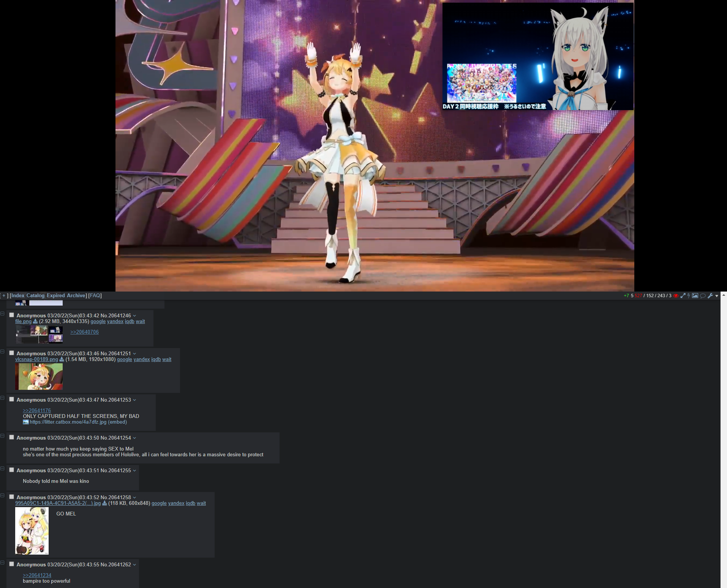The image size is (727, 588).
Task: Tick the checkbox of post No.20641262
Action: point(12,564)
